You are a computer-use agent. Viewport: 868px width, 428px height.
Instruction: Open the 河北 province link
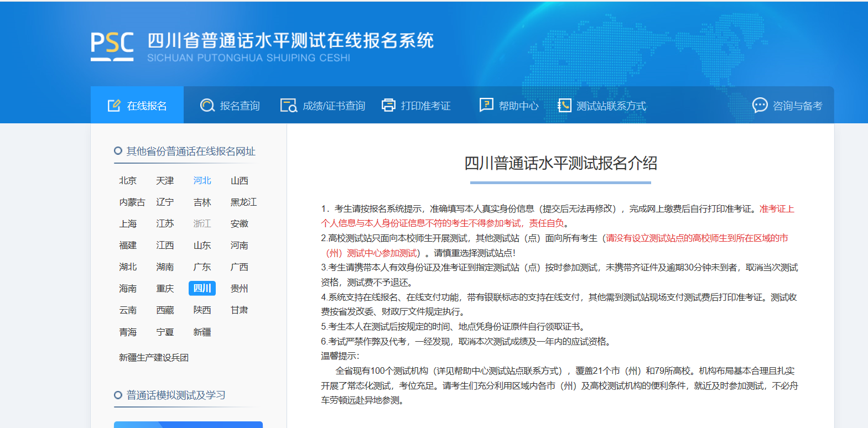click(x=202, y=181)
